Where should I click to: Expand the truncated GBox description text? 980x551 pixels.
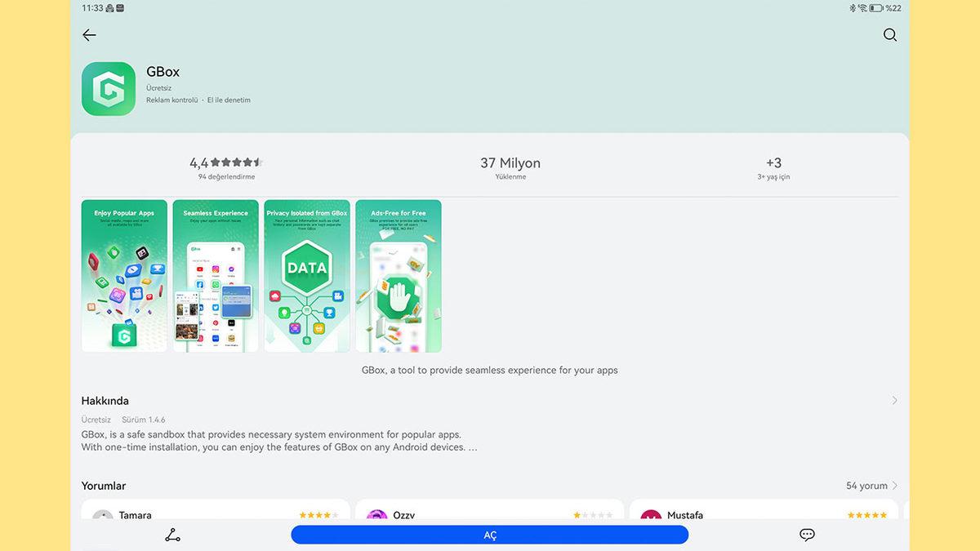(x=279, y=441)
